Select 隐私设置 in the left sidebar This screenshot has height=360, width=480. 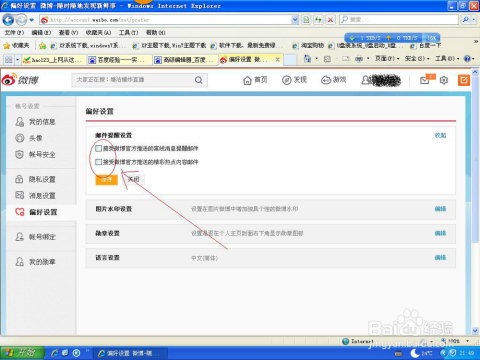[x=42, y=179]
